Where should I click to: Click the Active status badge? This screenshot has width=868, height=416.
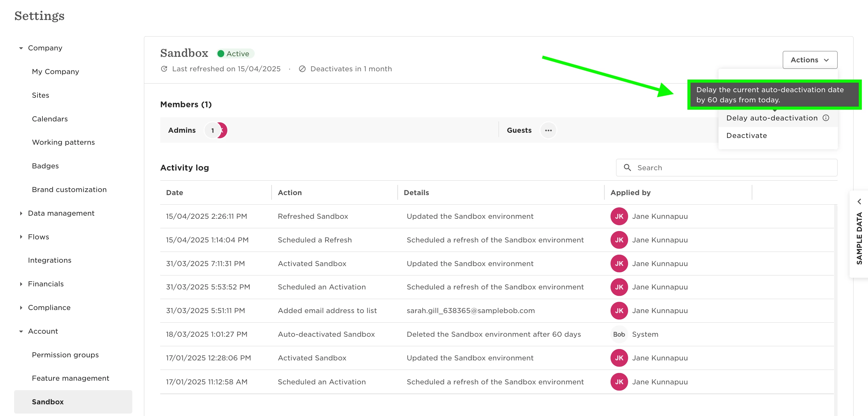pyautogui.click(x=235, y=53)
